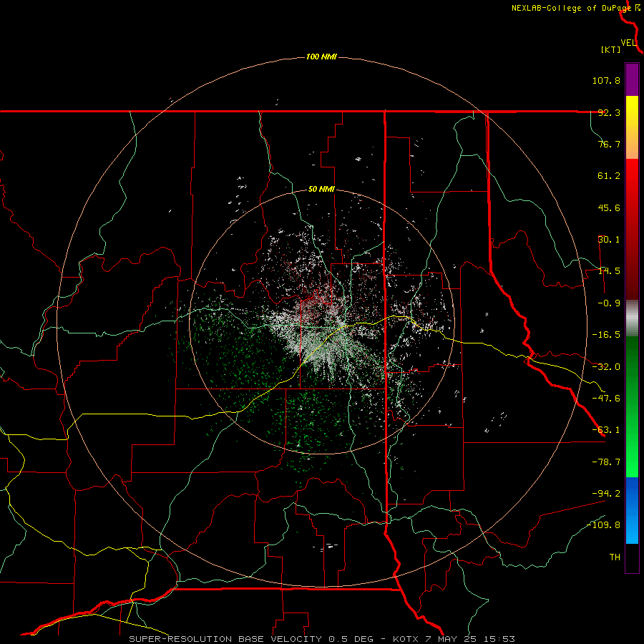Image resolution: width=644 pixels, height=644 pixels.
Task: Click the -63.1 scale value
Action: tap(606, 430)
